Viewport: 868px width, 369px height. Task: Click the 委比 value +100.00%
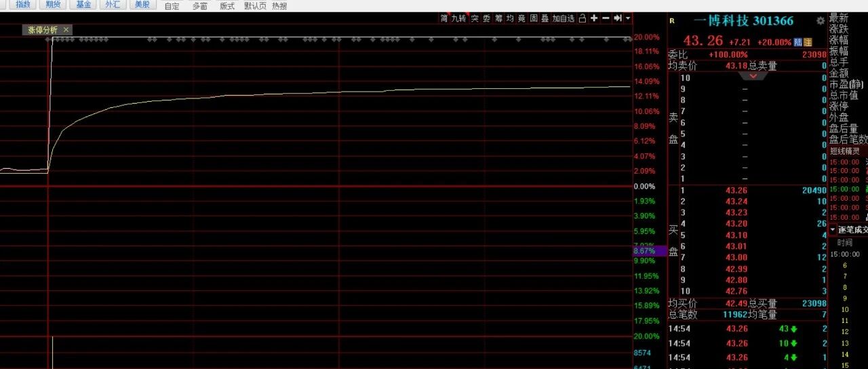pyautogui.click(x=728, y=54)
